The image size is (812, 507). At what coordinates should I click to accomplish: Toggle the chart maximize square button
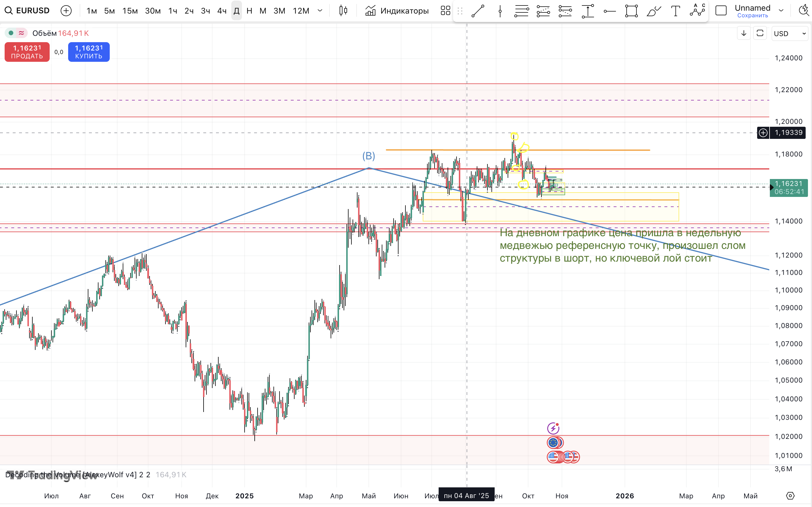[760, 33]
